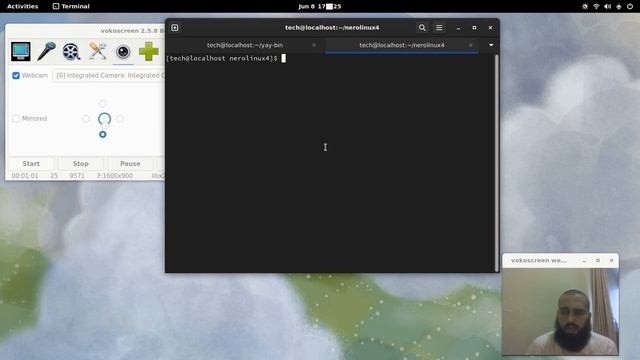Click the Wi-Fi network icon in system tray
This screenshot has width=640, height=360.
coord(596,6)
